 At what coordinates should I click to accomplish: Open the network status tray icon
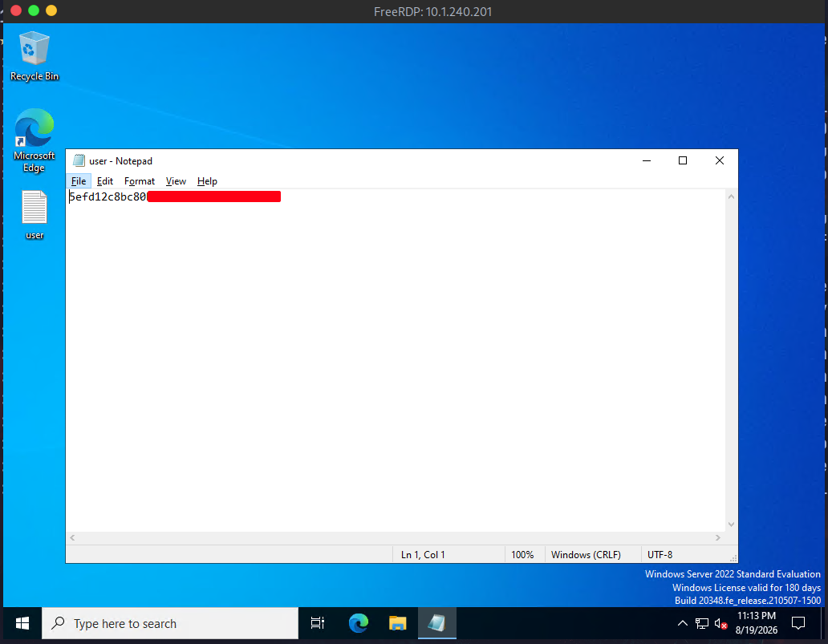[x=702, y=623]
